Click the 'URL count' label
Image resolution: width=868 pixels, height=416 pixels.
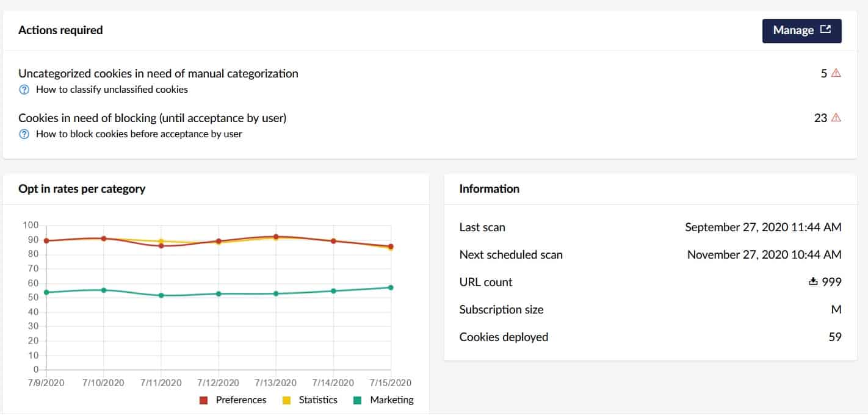pyautogui.click(x=486, y=282)
